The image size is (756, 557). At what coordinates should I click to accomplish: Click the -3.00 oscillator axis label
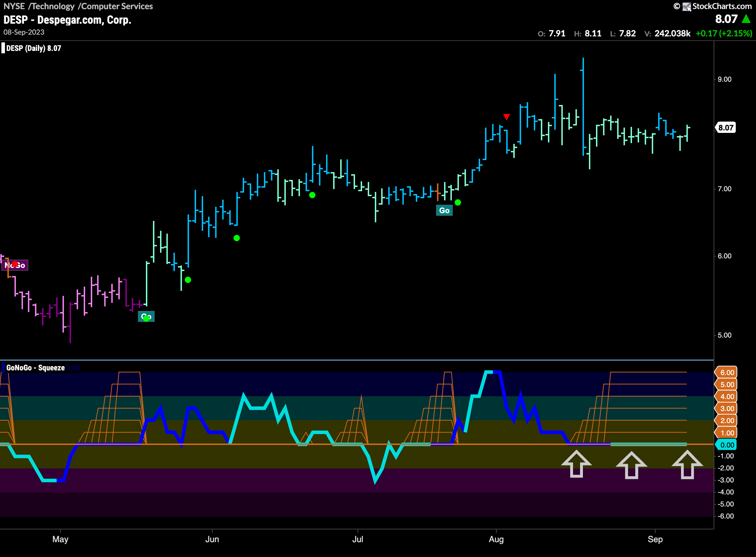[x=726, y=480]
